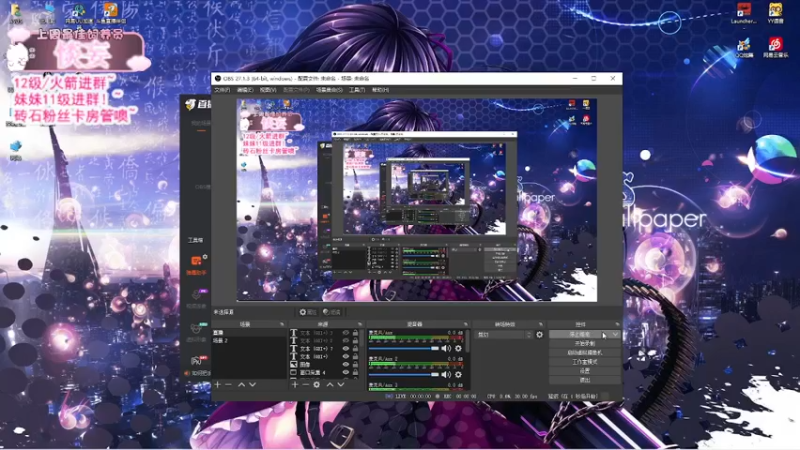800x450 pixels.
Task: Toggle lock of 图像 source
Action: click(356, 364)
